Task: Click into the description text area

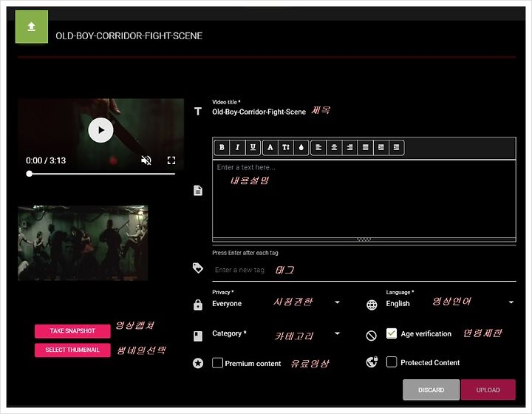Action: pyautogui.click(x=364, y=199)
